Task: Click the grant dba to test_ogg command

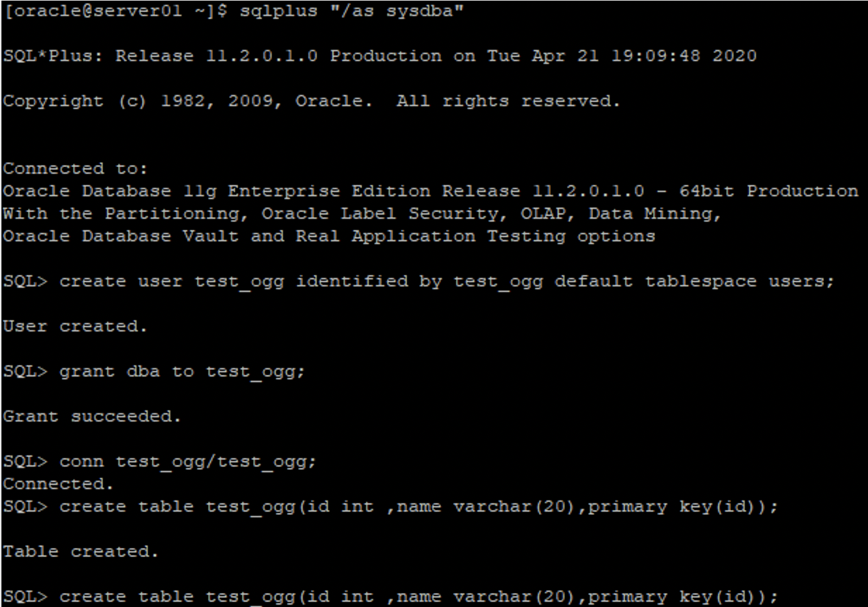Action: 182,372
